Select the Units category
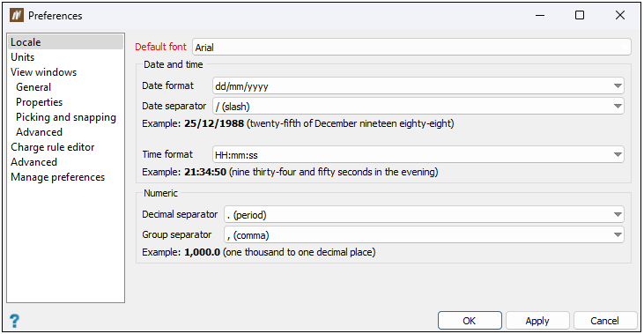644x334 pixels. [23, 57]
